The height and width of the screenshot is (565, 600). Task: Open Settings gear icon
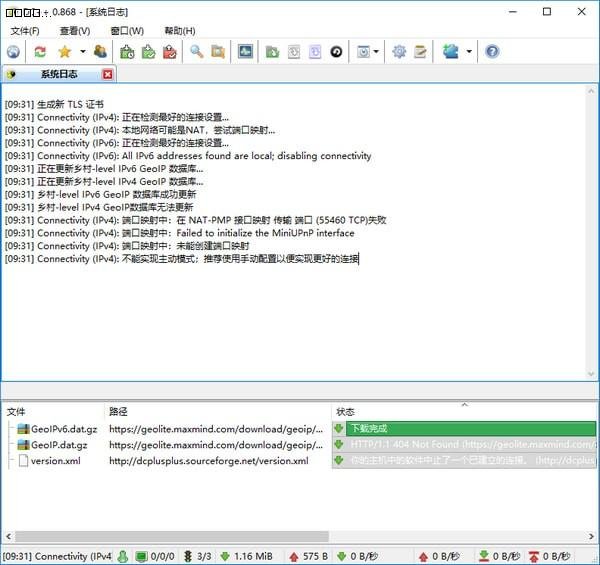pyautogui.click(x=399, y=52)
